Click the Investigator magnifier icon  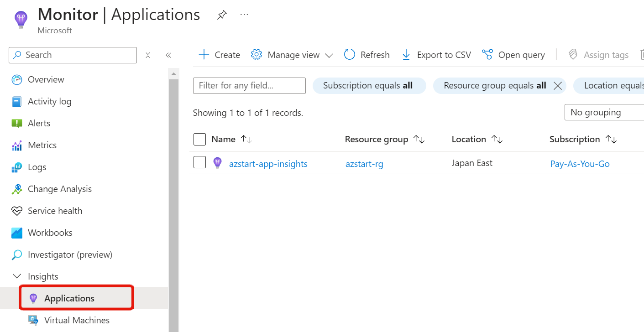point(17,255)
